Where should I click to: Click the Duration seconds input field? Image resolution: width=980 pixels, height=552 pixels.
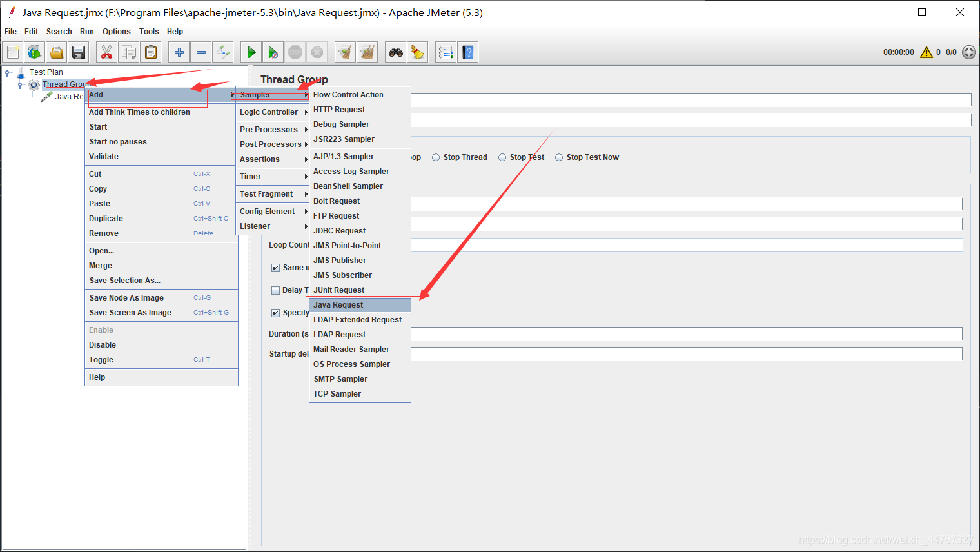tap(687, 334)
